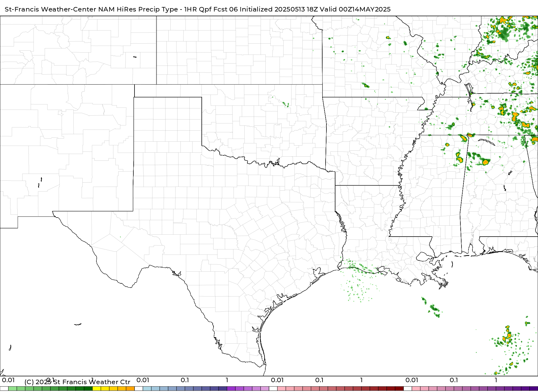The width and height of the screenshot is (538, 392).
Task: Click the 0.01 label above the green scale
Action: (8, 380)
